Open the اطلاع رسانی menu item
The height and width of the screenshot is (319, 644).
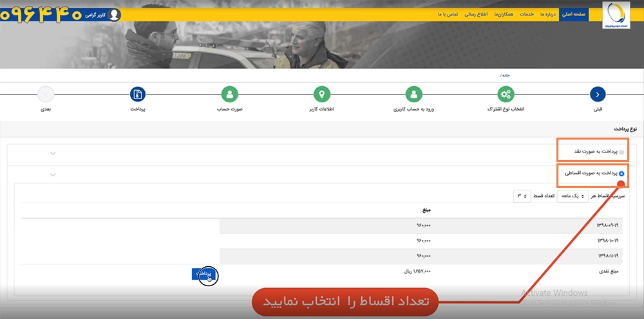(x=476, y=14)
